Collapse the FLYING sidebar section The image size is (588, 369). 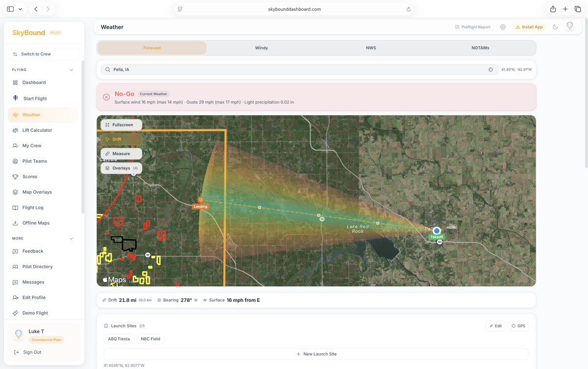71,70
